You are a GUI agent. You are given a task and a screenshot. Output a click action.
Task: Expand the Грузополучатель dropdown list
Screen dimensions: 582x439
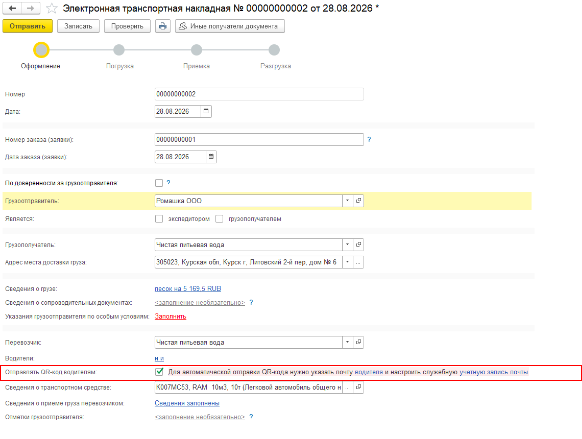(347, 245)
